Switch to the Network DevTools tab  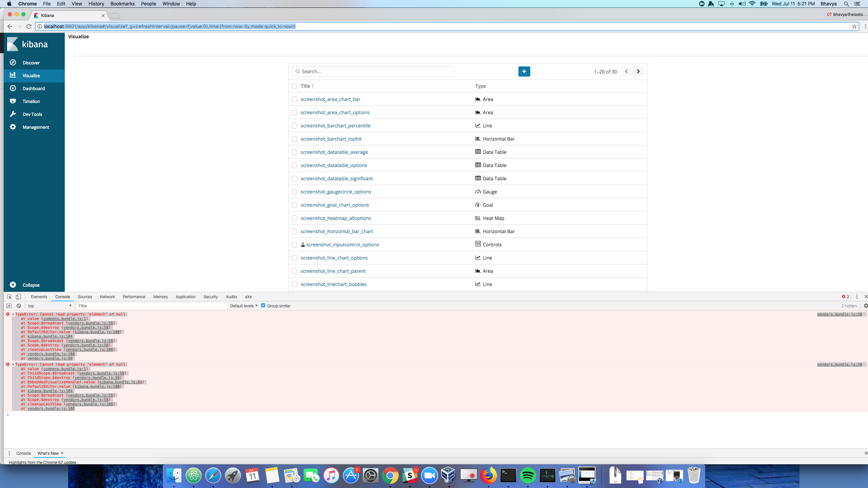click(107, 297)
